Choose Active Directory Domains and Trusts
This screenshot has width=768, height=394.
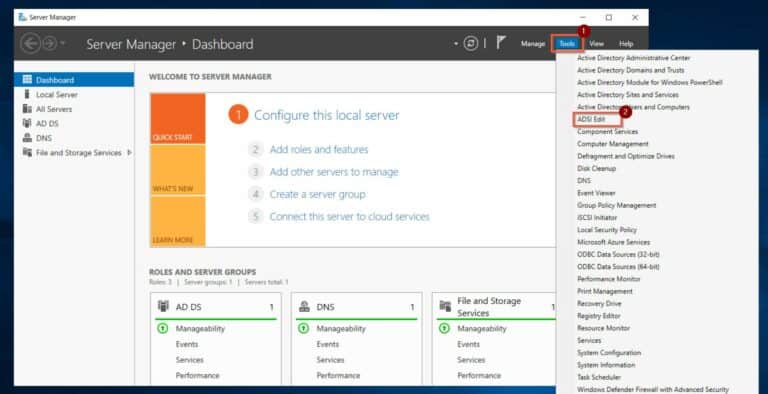(x=630, y=70)
